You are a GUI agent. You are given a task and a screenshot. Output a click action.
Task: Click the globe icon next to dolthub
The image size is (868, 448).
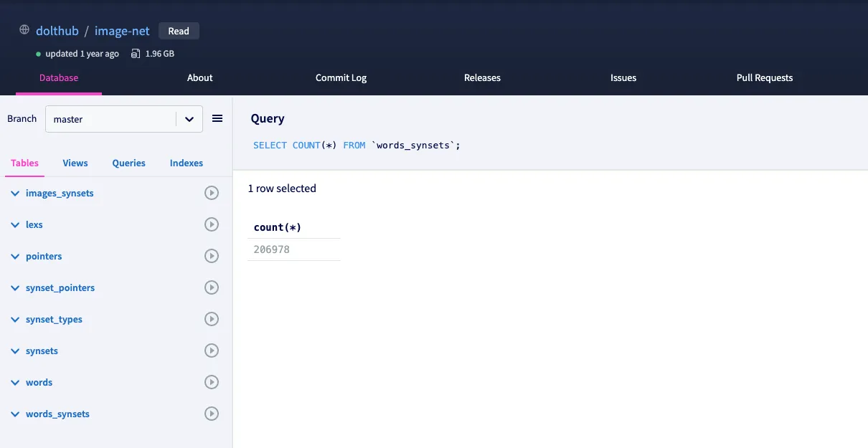pyautogui.click(x=24, y=30)
